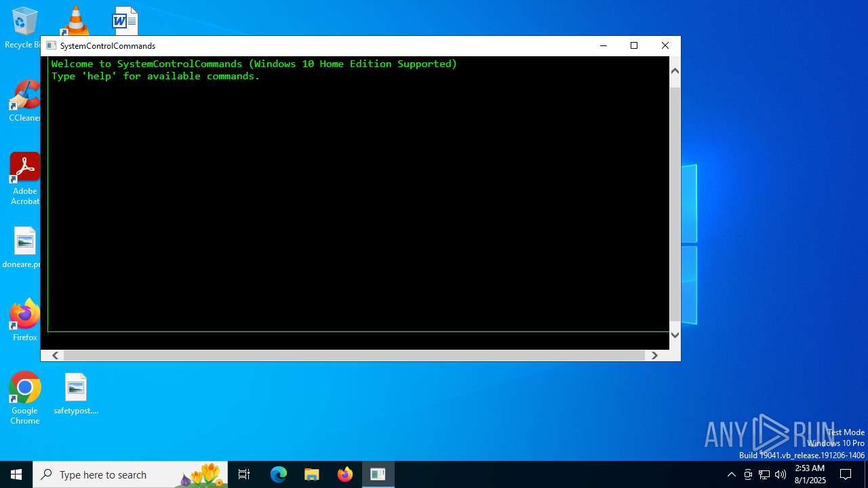Open the volume control tray icon
Viewport: 868px width, 488px height.
tap(781, 474)
